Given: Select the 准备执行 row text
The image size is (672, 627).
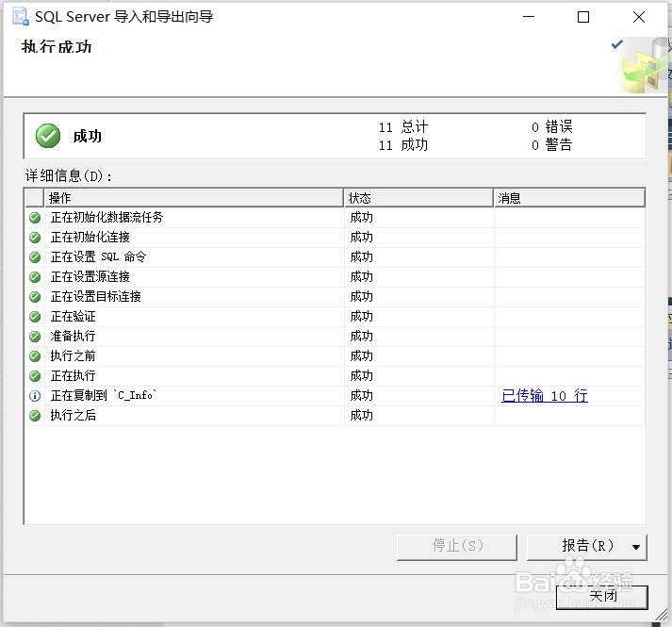Looking at the screenshot, I should point(73,337).
